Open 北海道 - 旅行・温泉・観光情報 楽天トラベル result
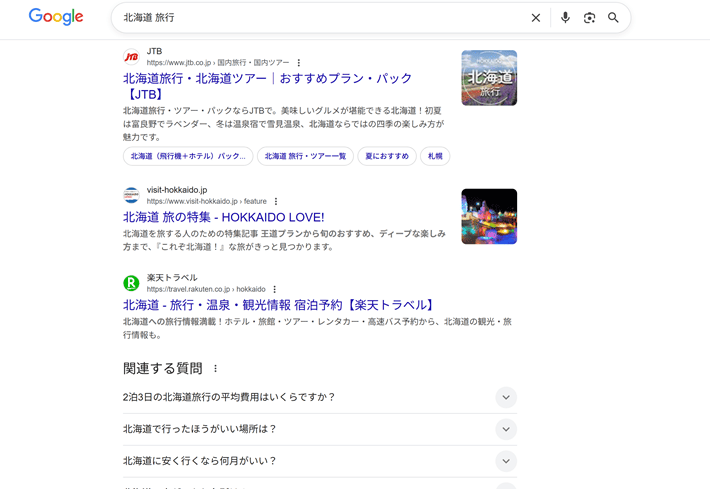Screen dimensions: 710x489 pyautogui.click(x=279, y=305)
